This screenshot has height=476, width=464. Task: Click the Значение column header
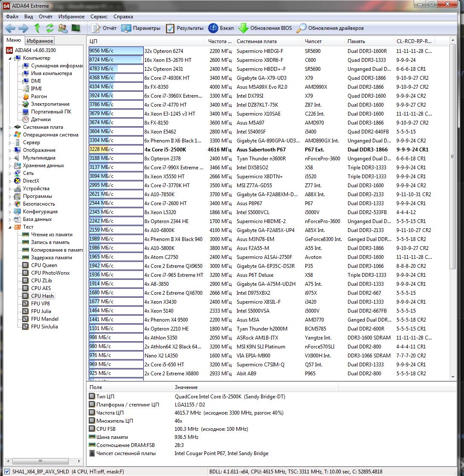point(255,387)
